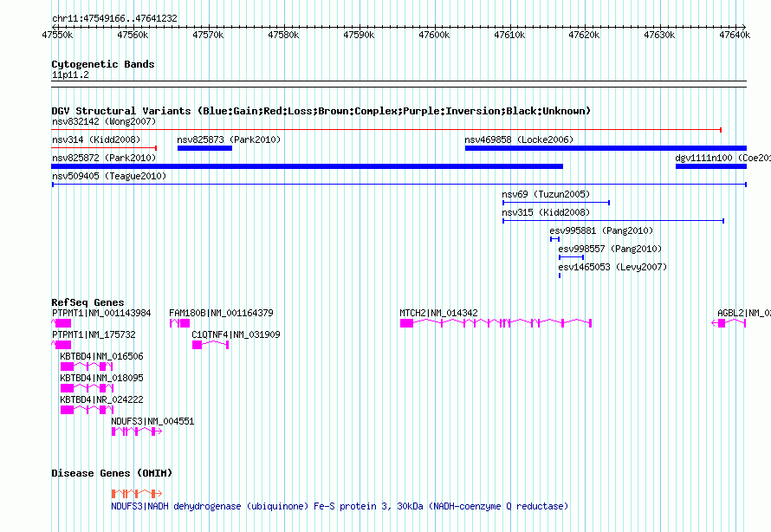Click the AGBL2 gene arrow glyph

[729, 323]
